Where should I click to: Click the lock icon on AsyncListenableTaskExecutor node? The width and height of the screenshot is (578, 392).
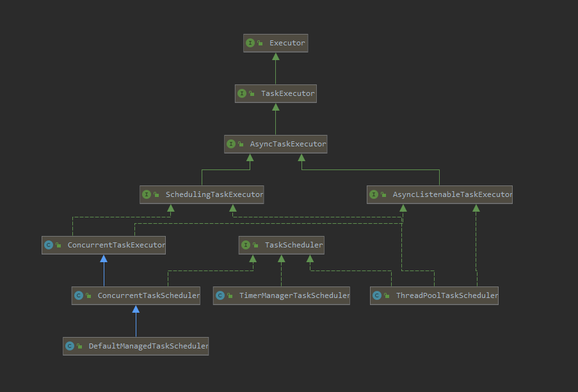(383, 194)
